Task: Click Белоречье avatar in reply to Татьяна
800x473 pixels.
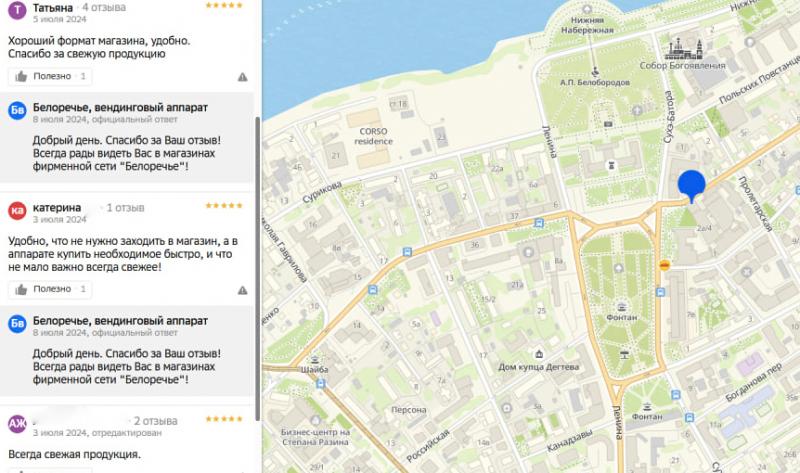Action: click(17, 109)
